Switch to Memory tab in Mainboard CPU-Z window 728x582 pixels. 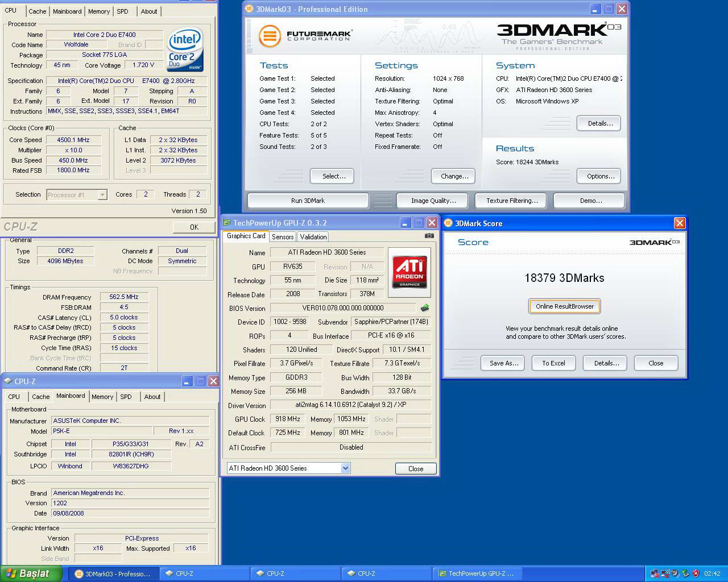[x=102, y=397]
